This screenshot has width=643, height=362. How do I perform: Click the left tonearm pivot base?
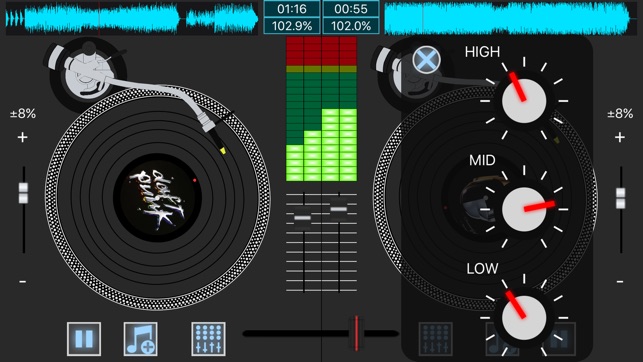[x=88, y=74]
